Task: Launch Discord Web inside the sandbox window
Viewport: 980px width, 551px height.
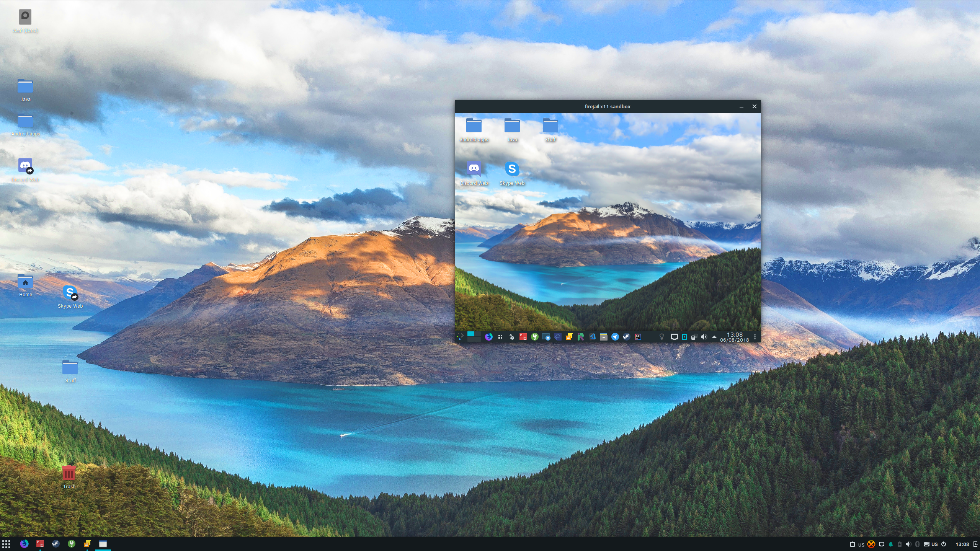Action: click(x=474, y=174)
